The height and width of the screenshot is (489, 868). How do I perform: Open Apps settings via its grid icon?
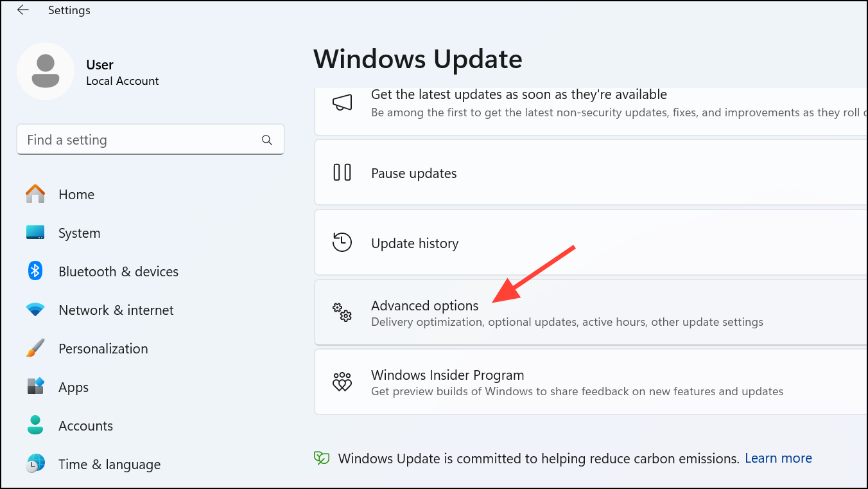35,387
